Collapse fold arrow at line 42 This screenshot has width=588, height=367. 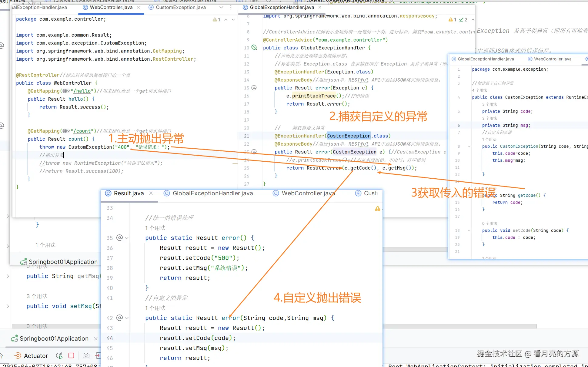point(127,318)
